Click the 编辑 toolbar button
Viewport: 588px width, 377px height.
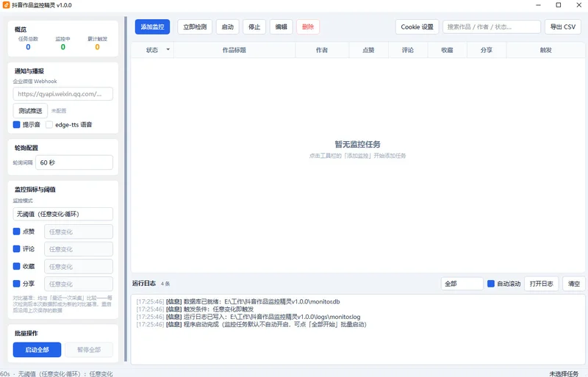tap(282, 27)
